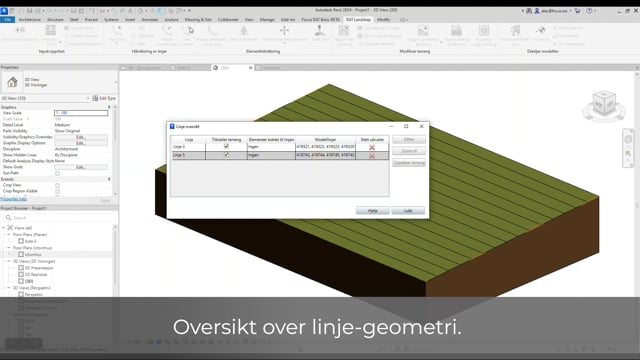Click the tree icon in the Elementhåndtering panel

244,31
